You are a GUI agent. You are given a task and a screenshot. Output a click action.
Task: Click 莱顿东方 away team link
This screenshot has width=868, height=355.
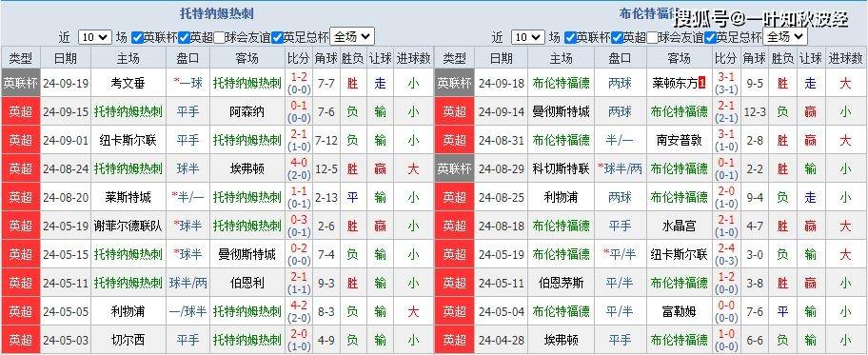[x=675, y=84]
